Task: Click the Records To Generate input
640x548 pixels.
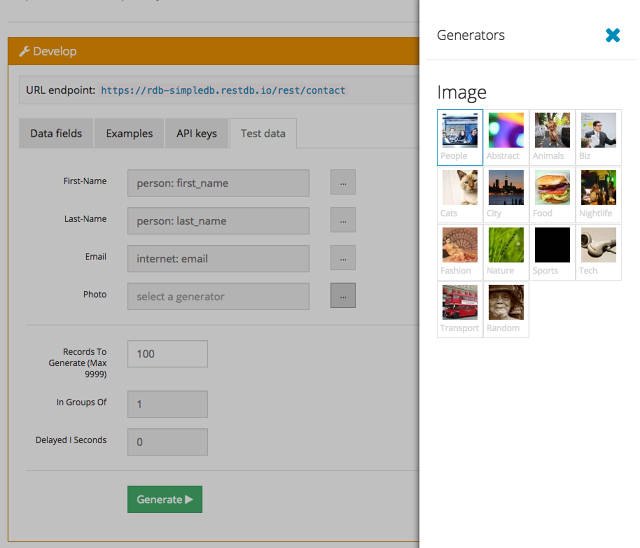Action: coord(167,354)
